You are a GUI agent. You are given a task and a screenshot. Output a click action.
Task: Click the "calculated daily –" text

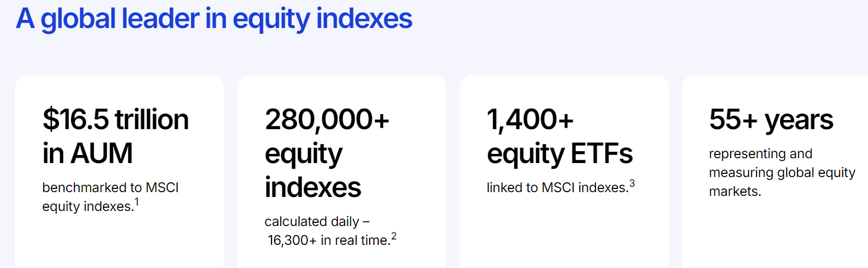(x=317, y=221)
